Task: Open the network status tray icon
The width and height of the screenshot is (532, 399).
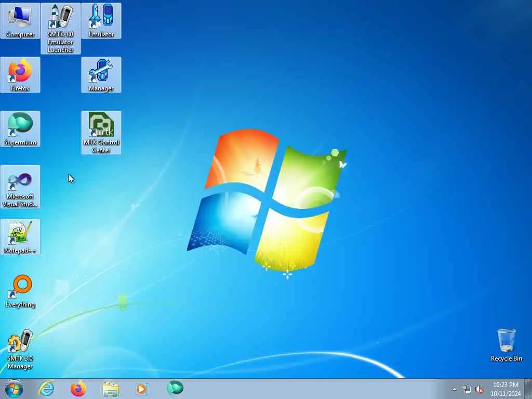Action: 467,390
